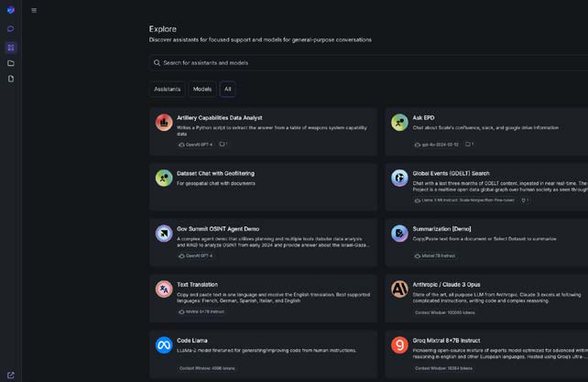Open the Ask EPD assistant card
Screen dimensions: 588x382
click(x=485, y=131)
